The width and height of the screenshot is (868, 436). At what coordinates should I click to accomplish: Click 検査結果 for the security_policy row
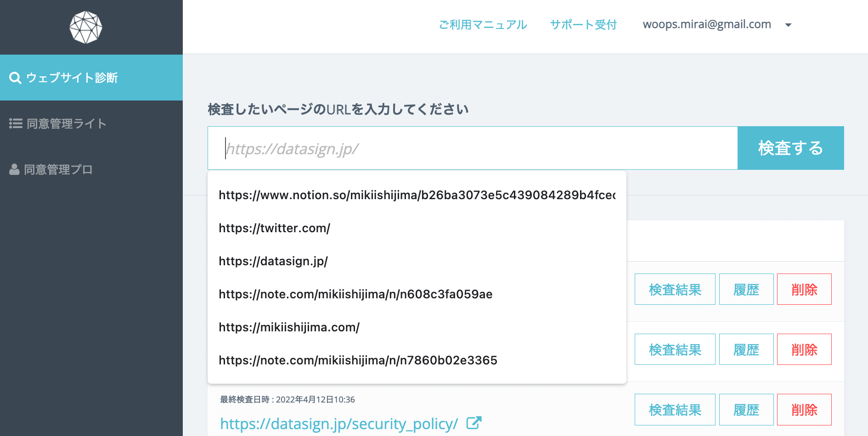point(675,409)
